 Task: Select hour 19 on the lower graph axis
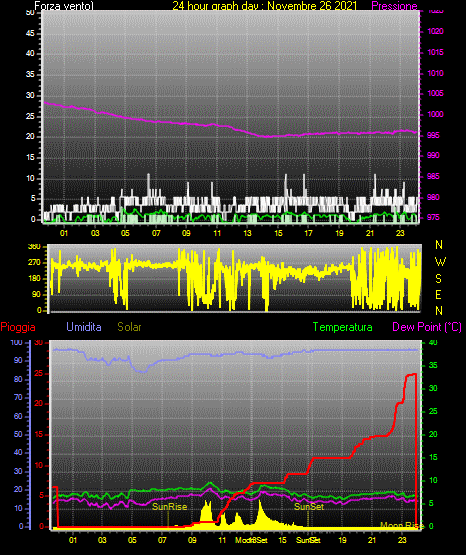(x=342, y=540)
